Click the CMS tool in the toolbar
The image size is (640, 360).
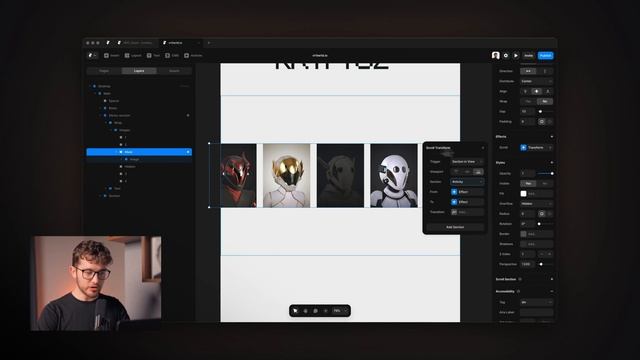point(172,55)
